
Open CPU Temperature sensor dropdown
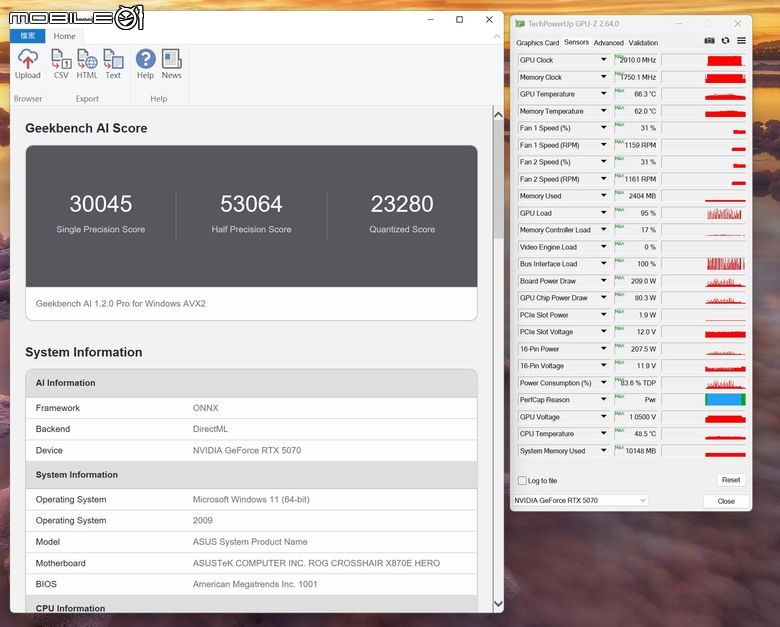click(x=603, y=433)
